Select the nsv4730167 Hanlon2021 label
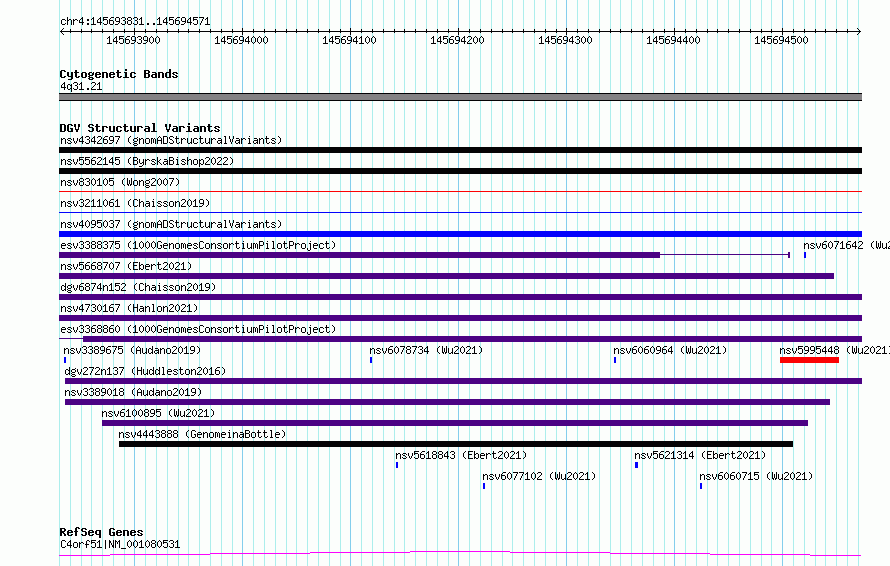The width and height of the screenshot is (890, 566). tap(129, 308)
